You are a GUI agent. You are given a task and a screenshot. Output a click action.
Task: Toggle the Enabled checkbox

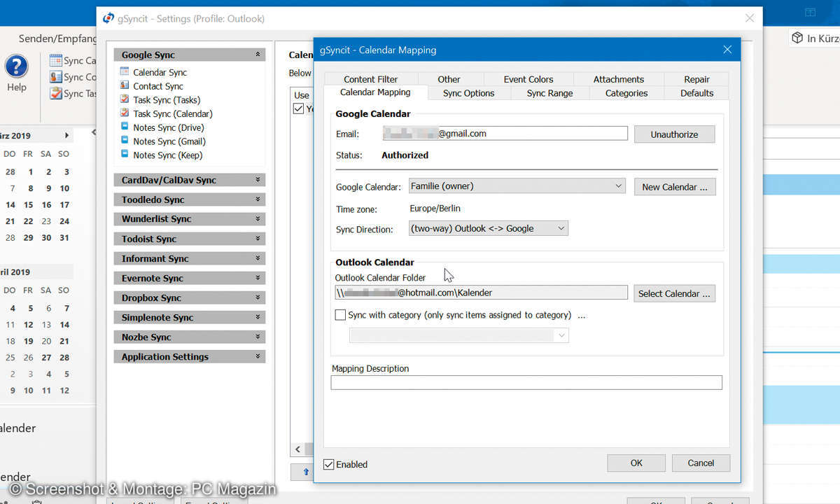pos(328,464)
